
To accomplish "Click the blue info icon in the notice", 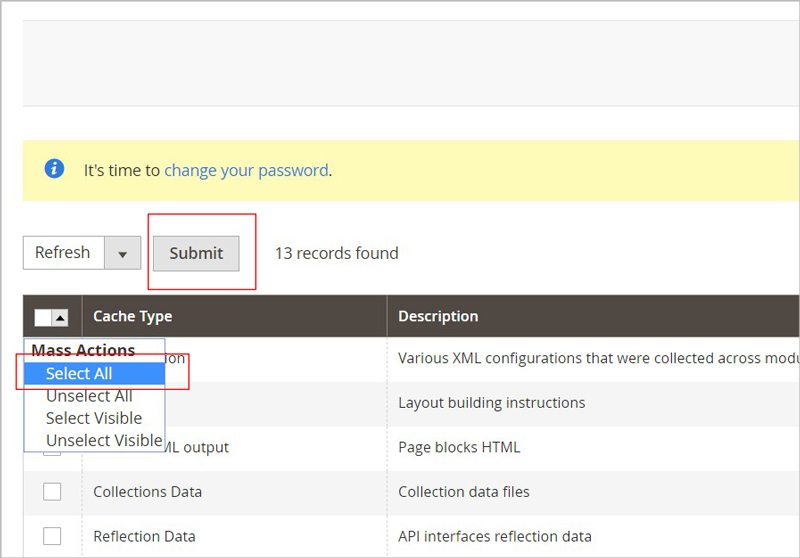I will (x=54, y=169).
